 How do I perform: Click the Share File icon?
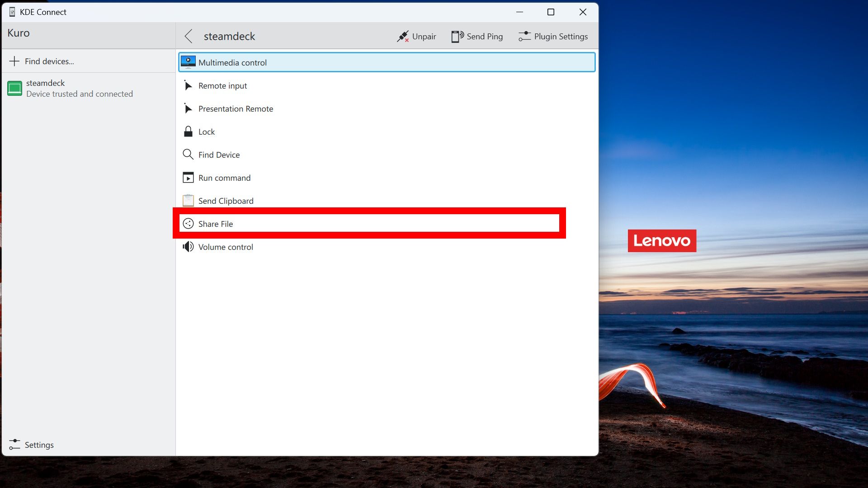coord(188,224)
